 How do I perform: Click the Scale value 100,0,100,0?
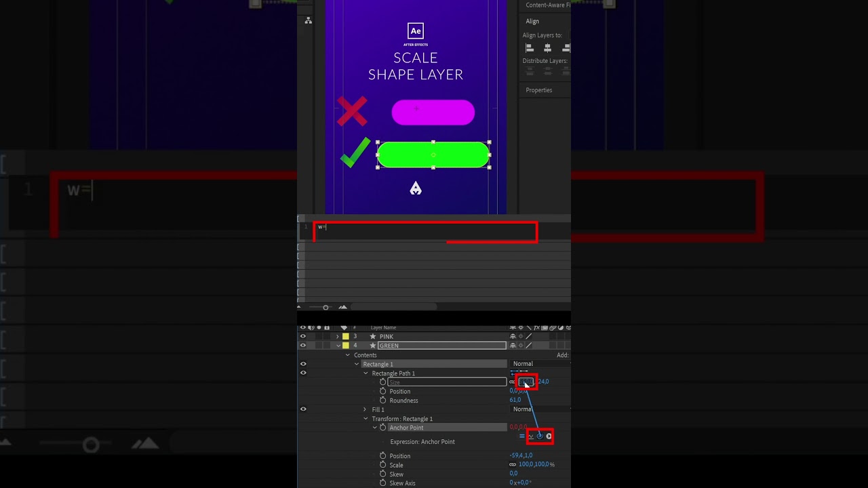(x=534, y=465)
